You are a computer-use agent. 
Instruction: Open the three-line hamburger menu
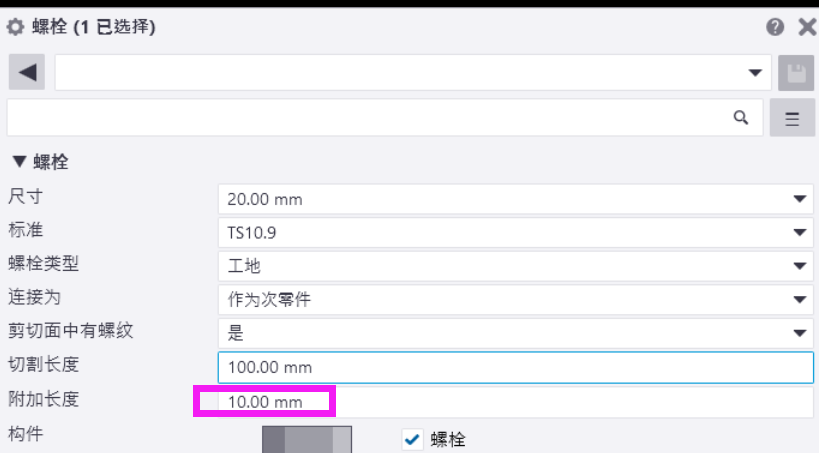point(792,118)
